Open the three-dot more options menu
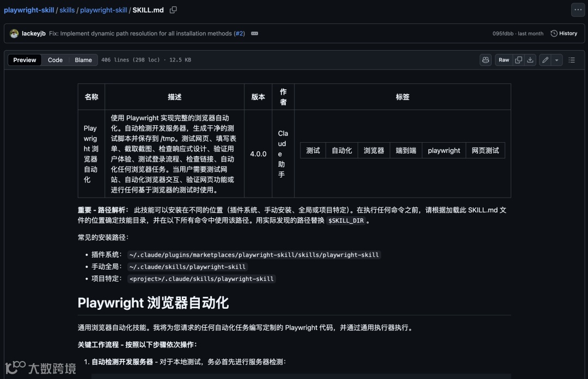The image size is (588, 379). 578,10
